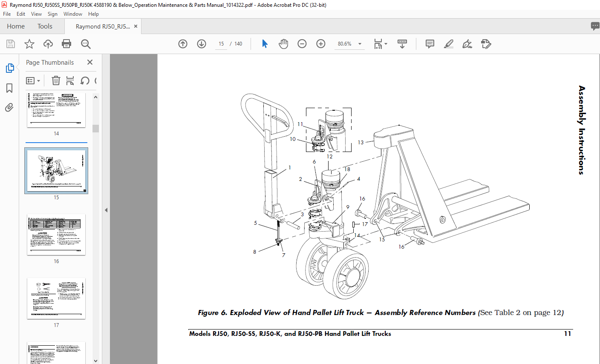Collapse the navigation pane arrow

[x=106, y=210]
